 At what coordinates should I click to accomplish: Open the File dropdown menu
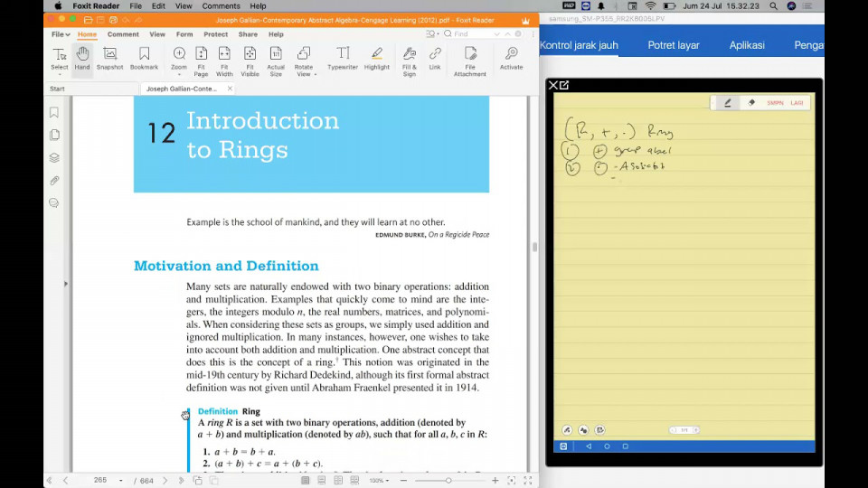click(61, 34)
